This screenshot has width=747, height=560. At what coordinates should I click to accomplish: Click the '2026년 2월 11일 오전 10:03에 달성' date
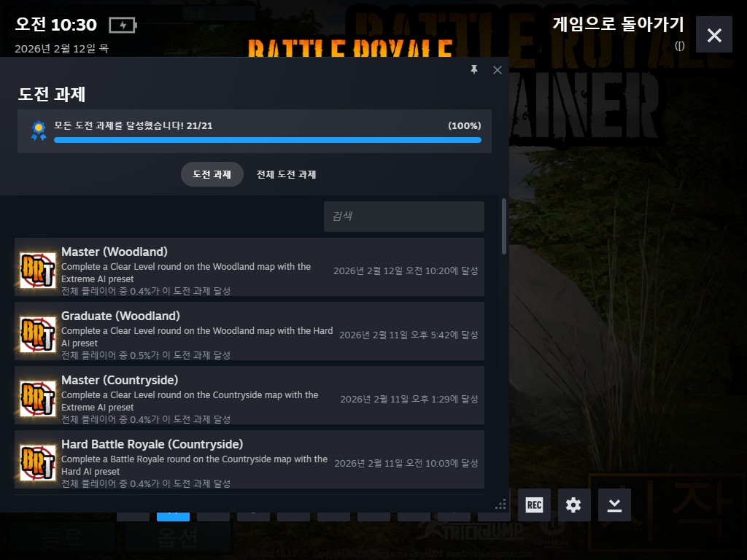pos(406,463)
